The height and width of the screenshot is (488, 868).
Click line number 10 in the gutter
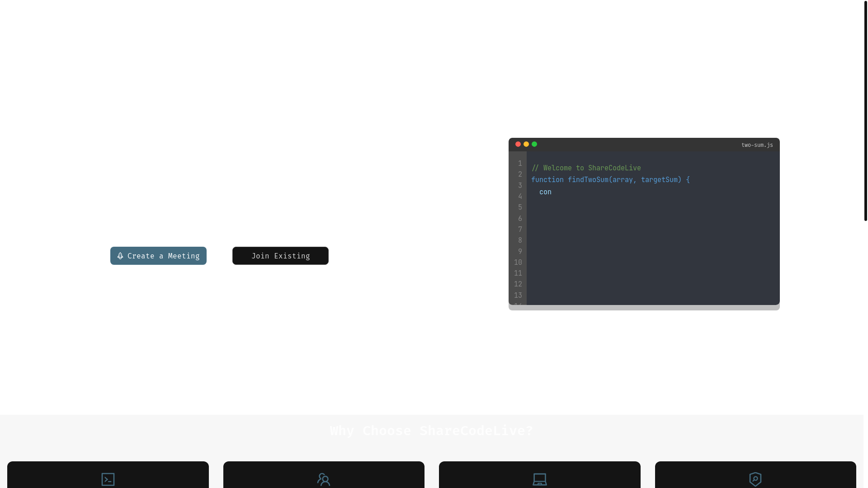[x=518, y=263]
